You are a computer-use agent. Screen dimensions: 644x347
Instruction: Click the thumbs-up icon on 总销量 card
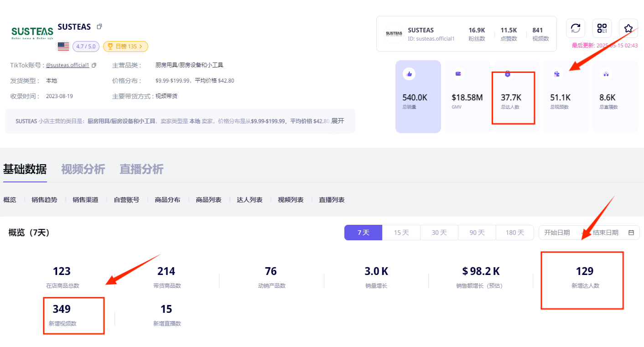409,74
